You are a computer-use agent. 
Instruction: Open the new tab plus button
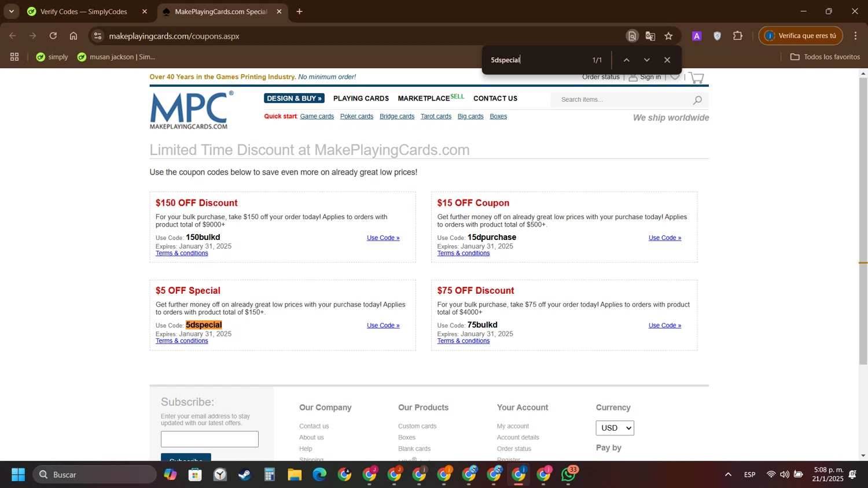299,12
